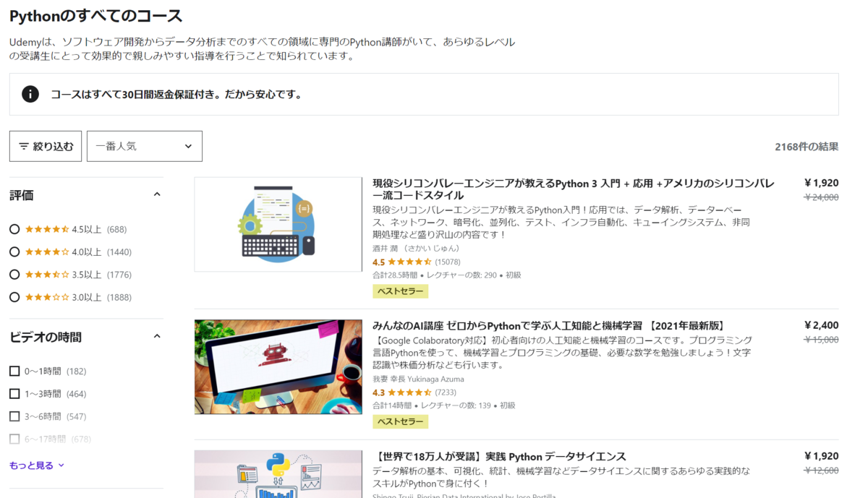The width and height of the screenshot is (868, 498).
Task: Open the 一番人気 sort dropdown
Action: point(145,146)
